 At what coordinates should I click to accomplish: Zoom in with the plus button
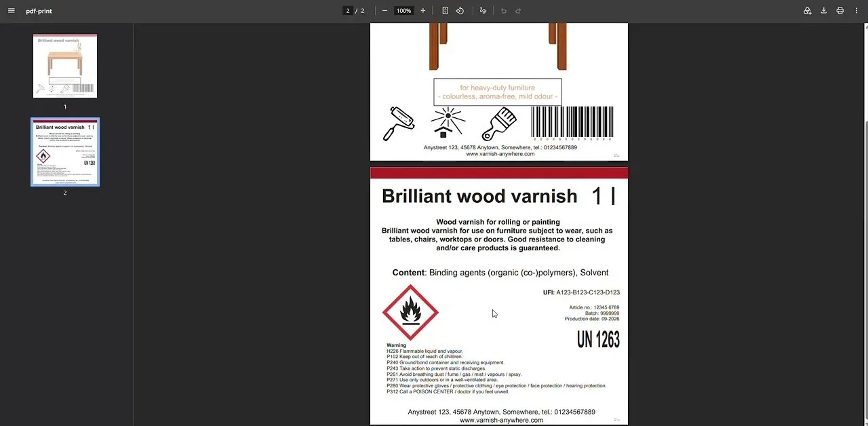pos(423,11)
